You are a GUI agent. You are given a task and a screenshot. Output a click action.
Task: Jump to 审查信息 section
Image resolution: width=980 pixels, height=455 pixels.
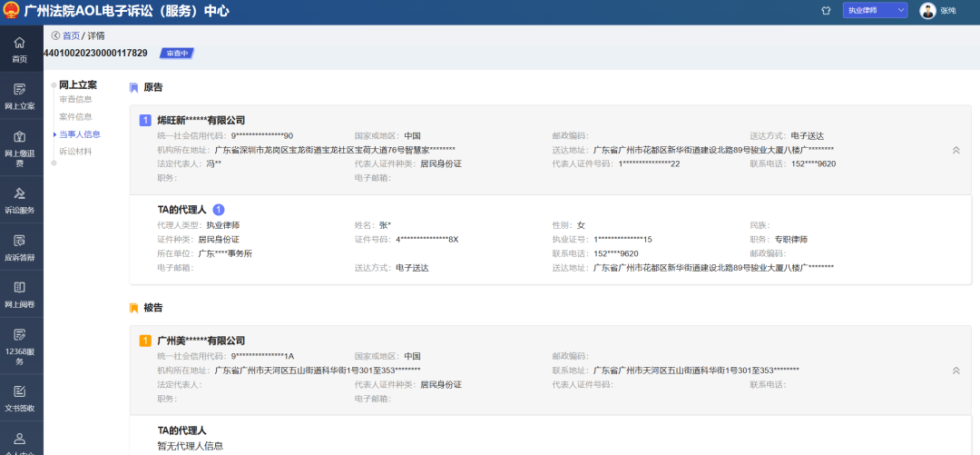click(x=75, y=99)
